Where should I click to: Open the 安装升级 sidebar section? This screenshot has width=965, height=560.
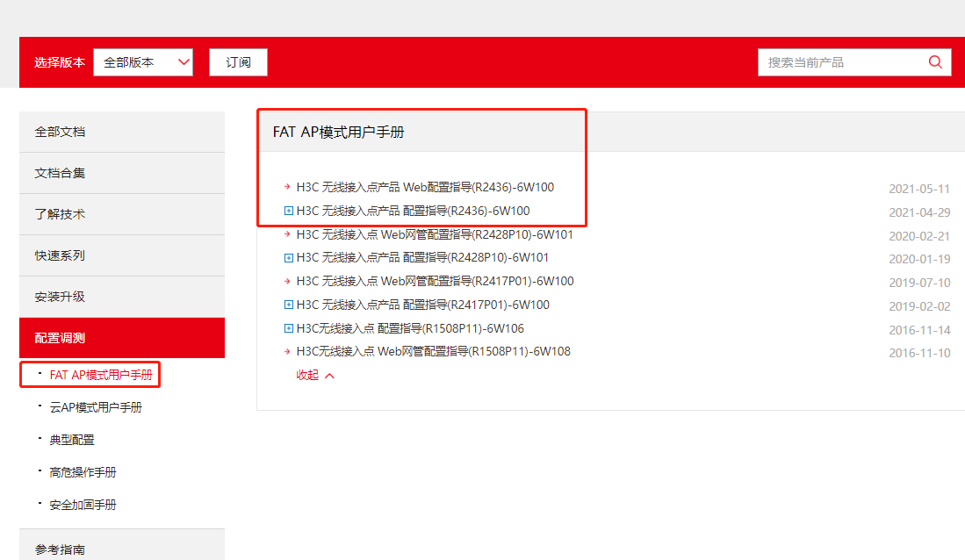pos(122,297)
